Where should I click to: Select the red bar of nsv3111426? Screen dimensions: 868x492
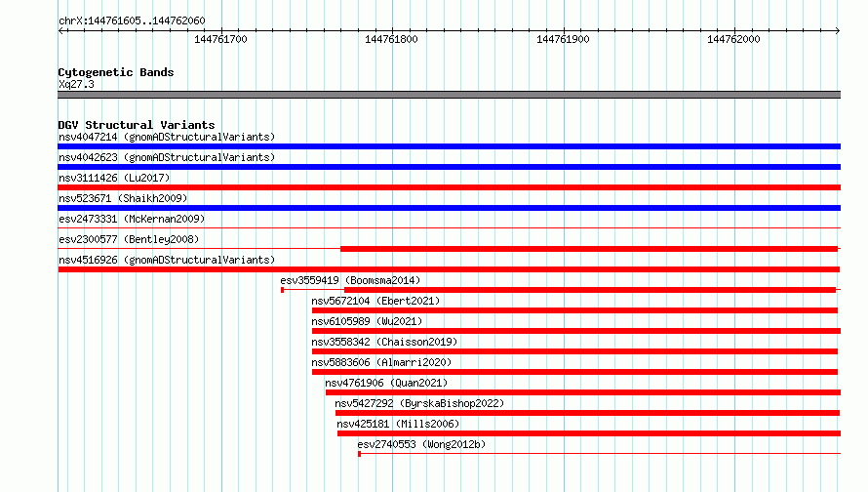coord(449,187)
